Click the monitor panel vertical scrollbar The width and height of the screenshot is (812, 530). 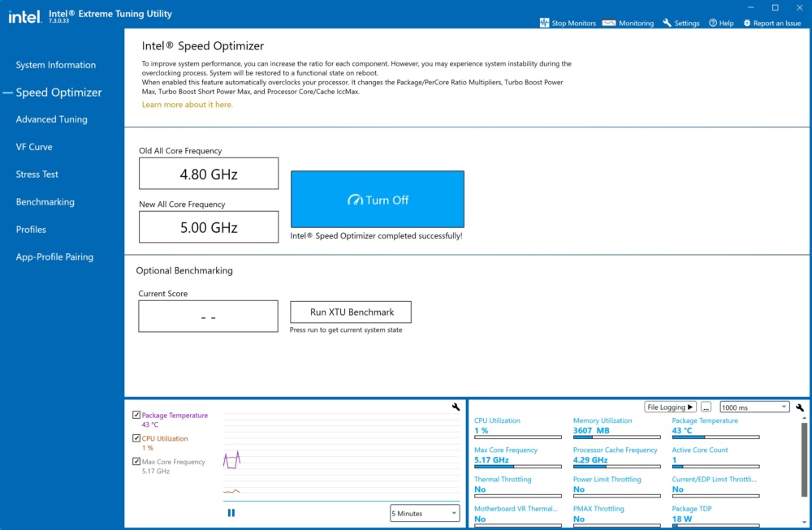tap(804, 459)
